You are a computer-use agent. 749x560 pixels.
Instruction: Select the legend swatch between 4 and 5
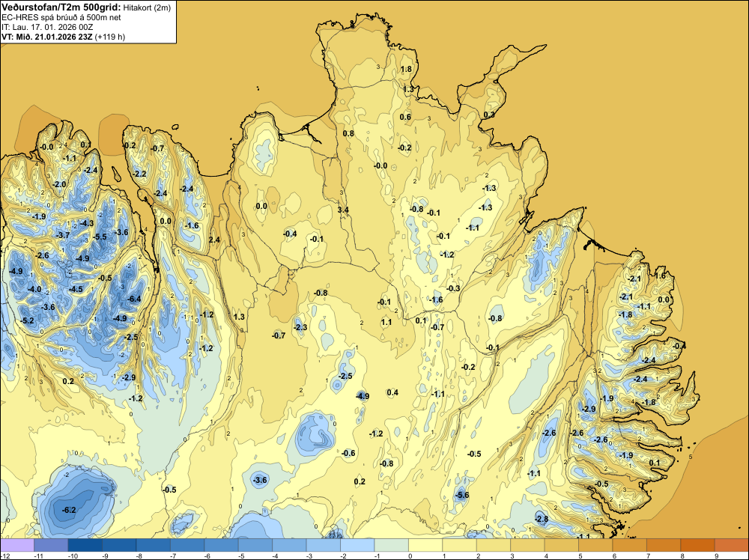(x=562, y=545)
